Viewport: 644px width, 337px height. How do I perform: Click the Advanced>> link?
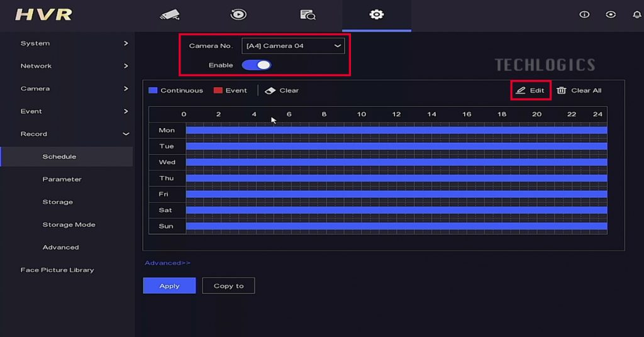point(167,263)
